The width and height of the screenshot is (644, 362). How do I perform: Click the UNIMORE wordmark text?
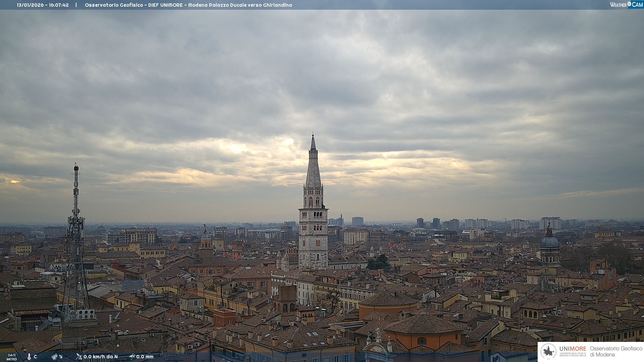tap(573, 349)
